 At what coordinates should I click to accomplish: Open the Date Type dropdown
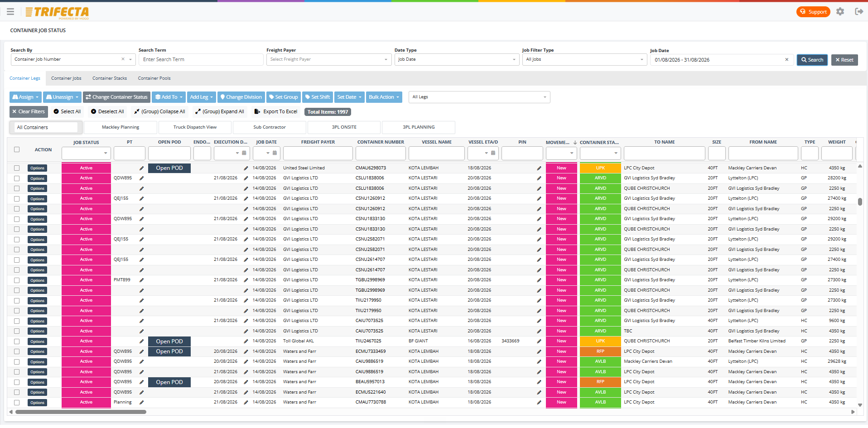click(x=457, y=59)
